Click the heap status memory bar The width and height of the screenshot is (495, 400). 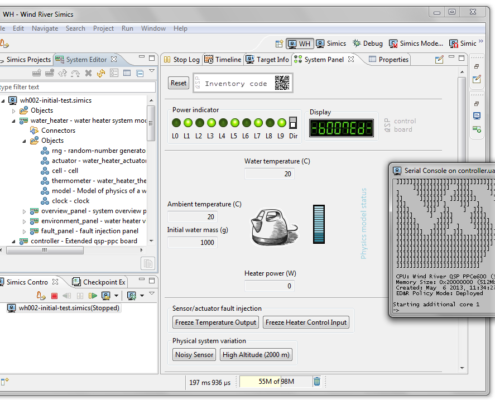pos(276,381)
